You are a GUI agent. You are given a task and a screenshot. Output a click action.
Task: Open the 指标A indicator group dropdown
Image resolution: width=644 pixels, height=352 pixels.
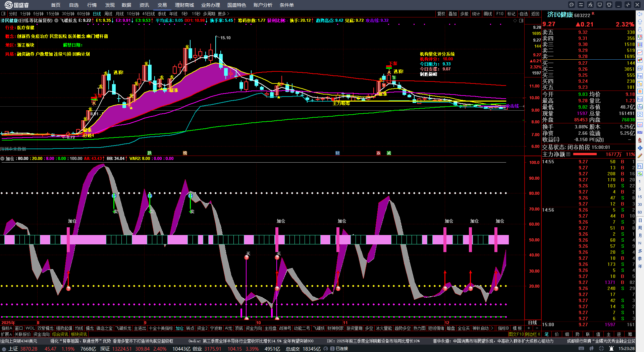tap(7, 328)
